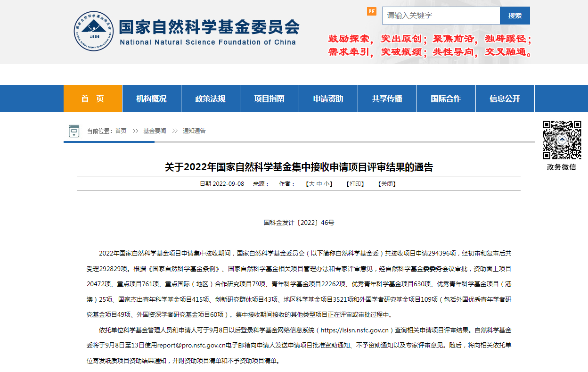588x372 pixels.
Task: Click the NSFC circular logo emblem
Action: (93, 31)
